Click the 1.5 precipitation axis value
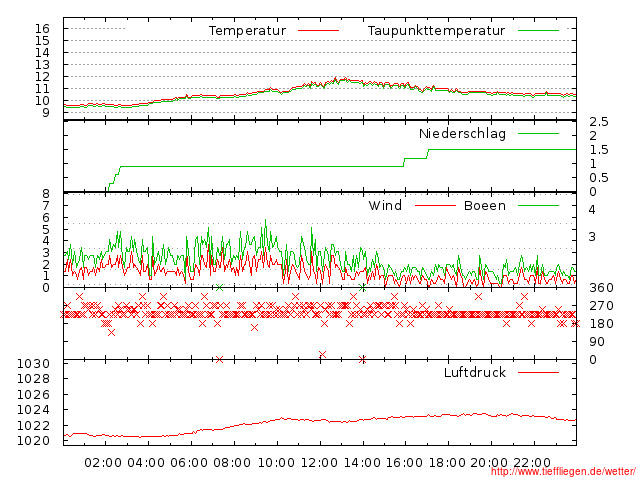Screen dimensions: 640x480 (x=599, y=150)
